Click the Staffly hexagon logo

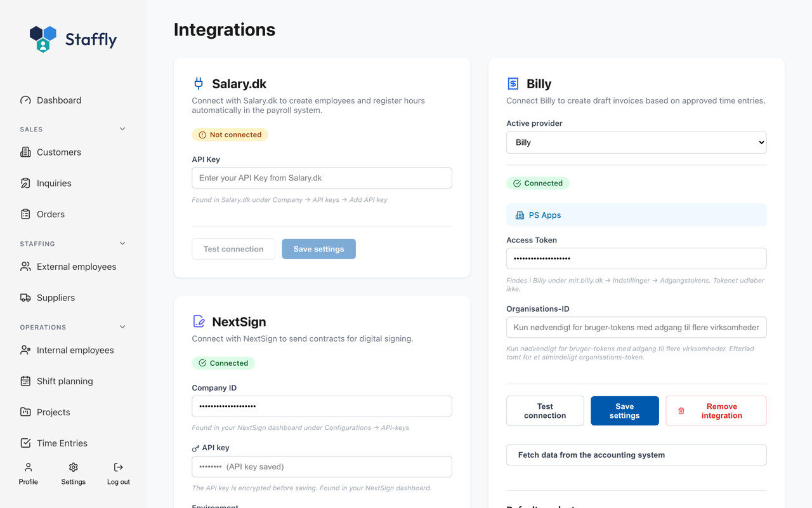pyautogui.click(x=43, y=39)
